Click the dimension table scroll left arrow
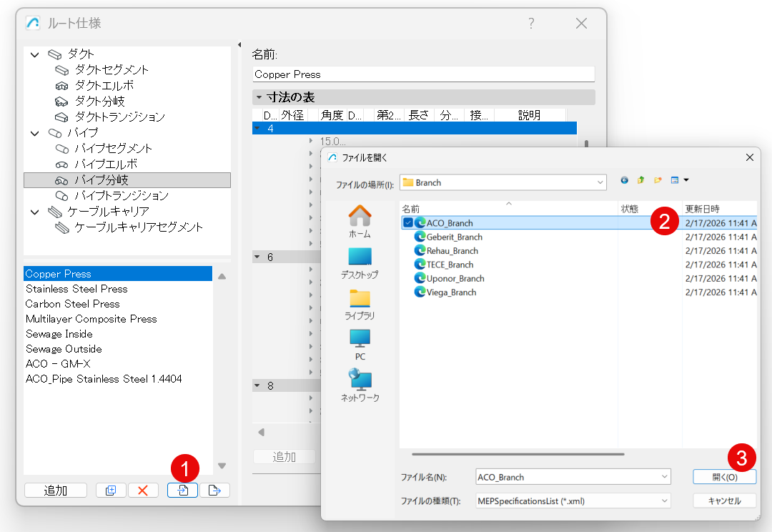This screenshot has width=772, height=532. click(x=261, y=432)
